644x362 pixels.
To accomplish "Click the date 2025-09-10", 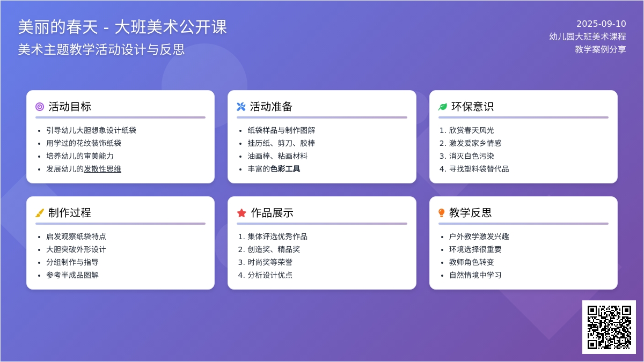I will pyautogui.click(x=601, y=24).
